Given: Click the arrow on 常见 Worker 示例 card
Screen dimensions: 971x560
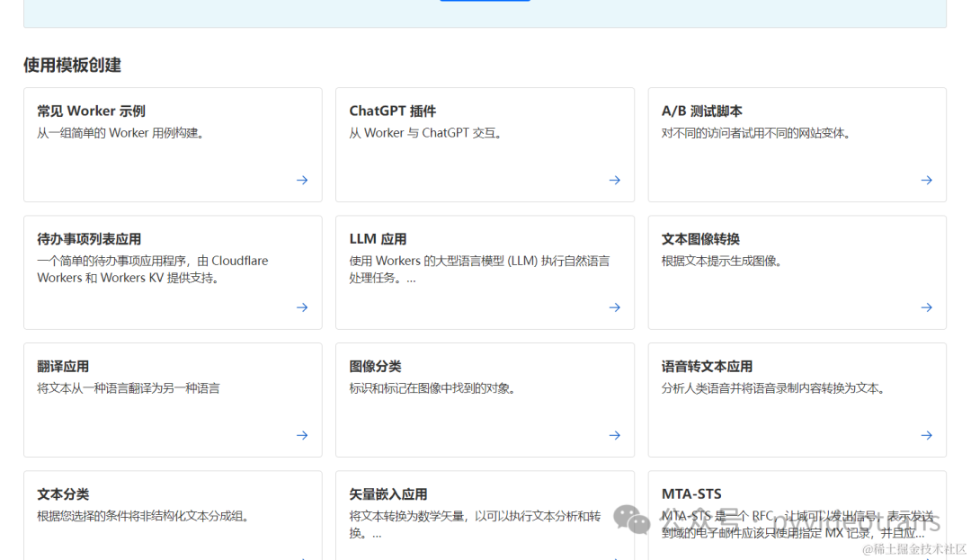Looking at the screenshot, I should point(302,180).
